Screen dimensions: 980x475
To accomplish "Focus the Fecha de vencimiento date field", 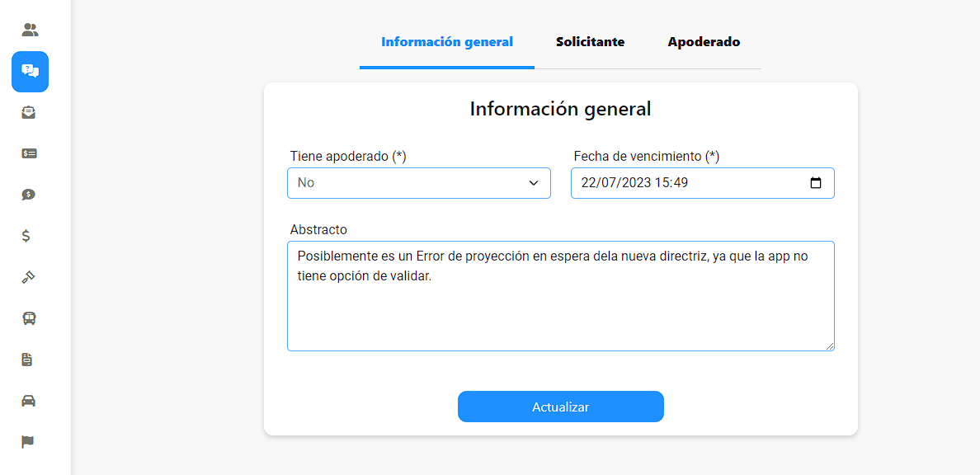I will [x=703, y=183].
